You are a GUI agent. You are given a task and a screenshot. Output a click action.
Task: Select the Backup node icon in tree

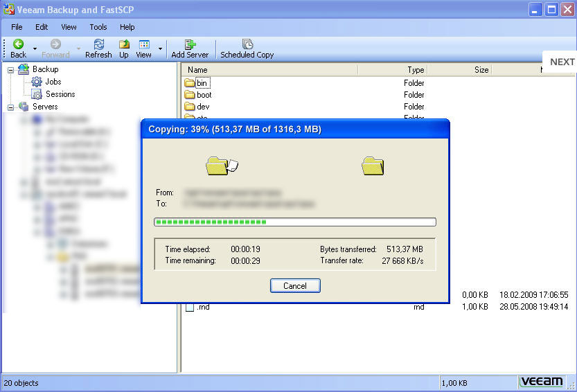(x=24, y=69)
